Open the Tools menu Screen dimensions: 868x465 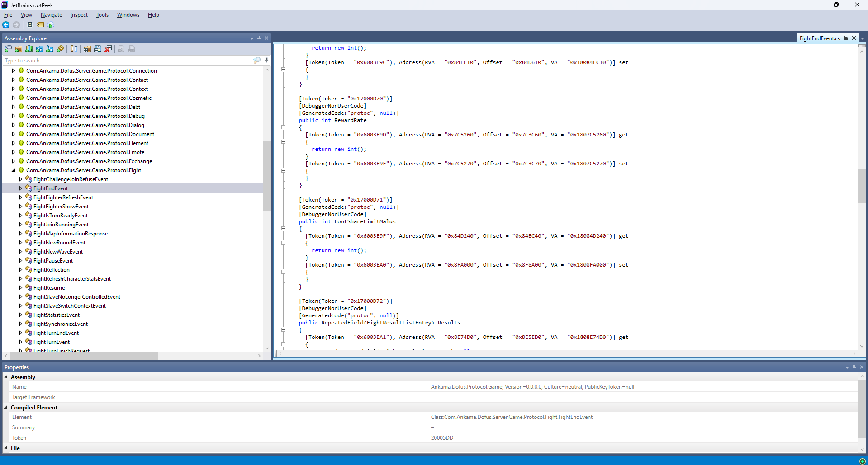click(102, 15)
